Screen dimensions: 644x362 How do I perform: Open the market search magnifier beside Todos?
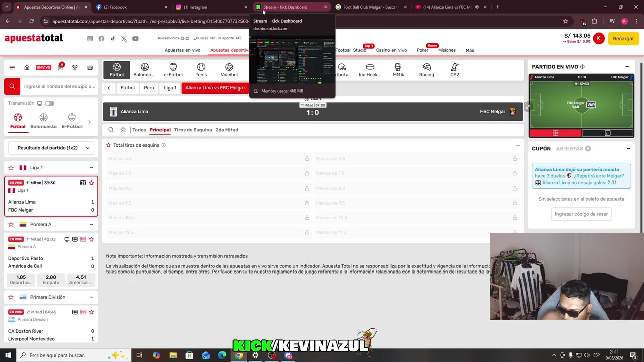tap(111, 130)
